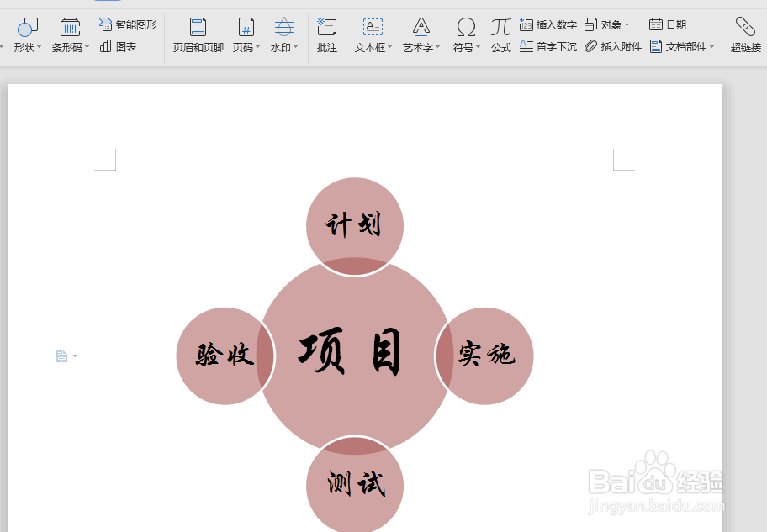The width and height of the screenshot is (767, 532).
Task: Select the 计划 circle in the diagram
Action: coord(355,226)
